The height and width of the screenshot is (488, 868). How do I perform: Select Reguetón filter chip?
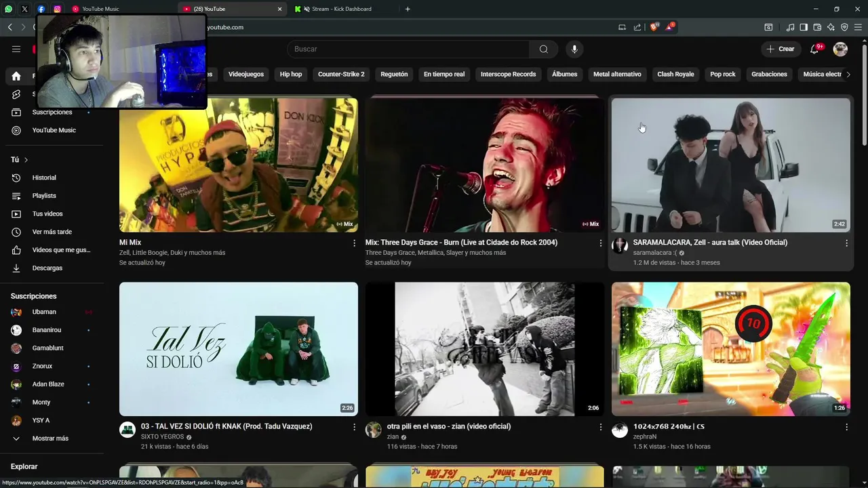[x=394, y=75]
